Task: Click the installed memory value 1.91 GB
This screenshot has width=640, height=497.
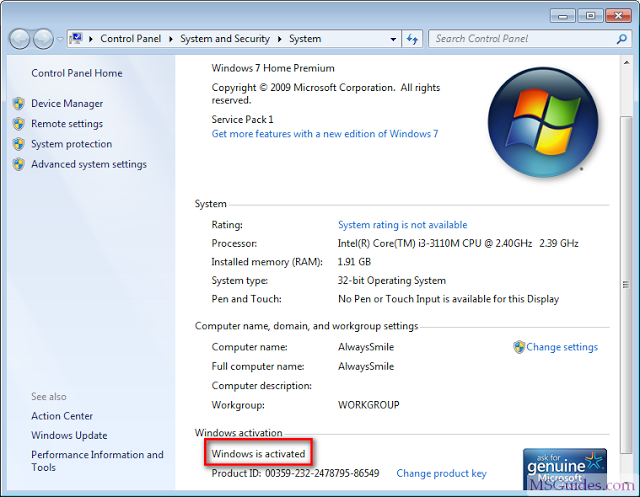Action: (354, 262)
